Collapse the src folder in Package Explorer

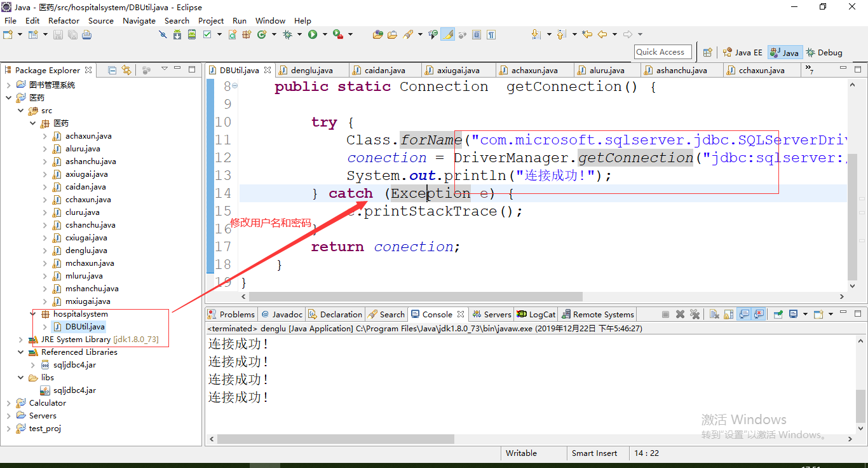click(21, 111)
